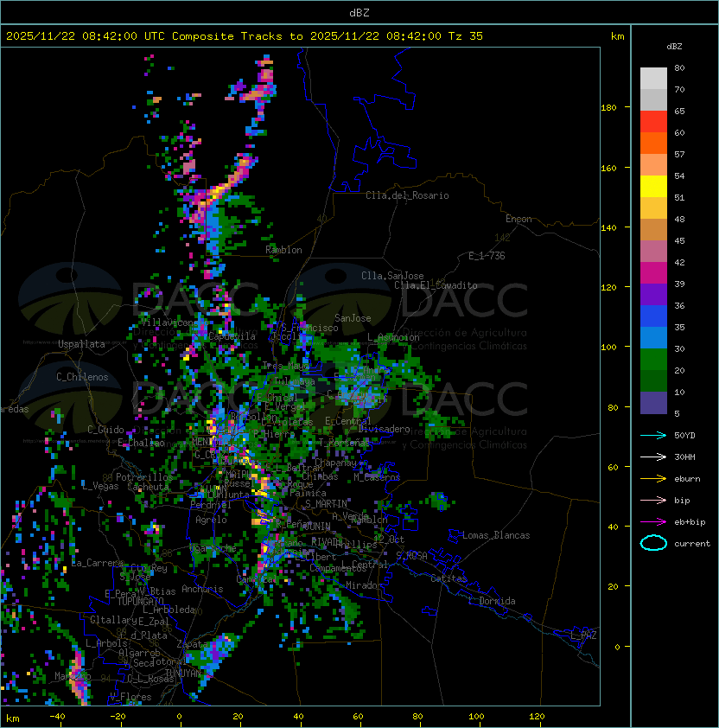Click the 'C_Guido' place label

point(105,430)
